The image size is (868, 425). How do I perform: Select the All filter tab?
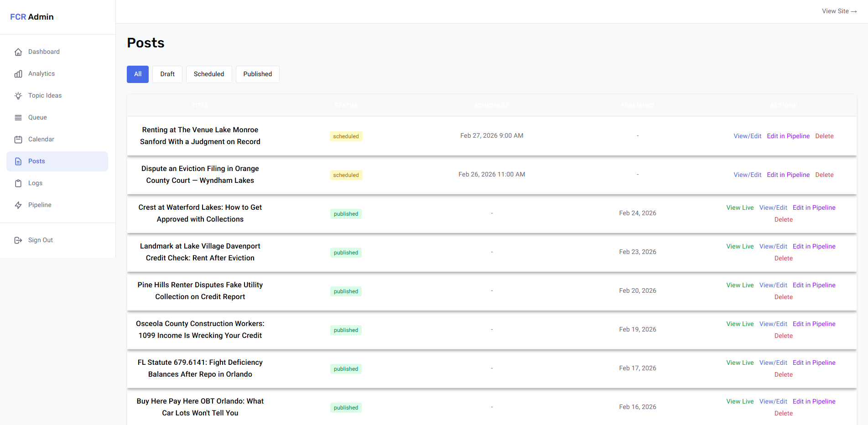click(138, 74)
